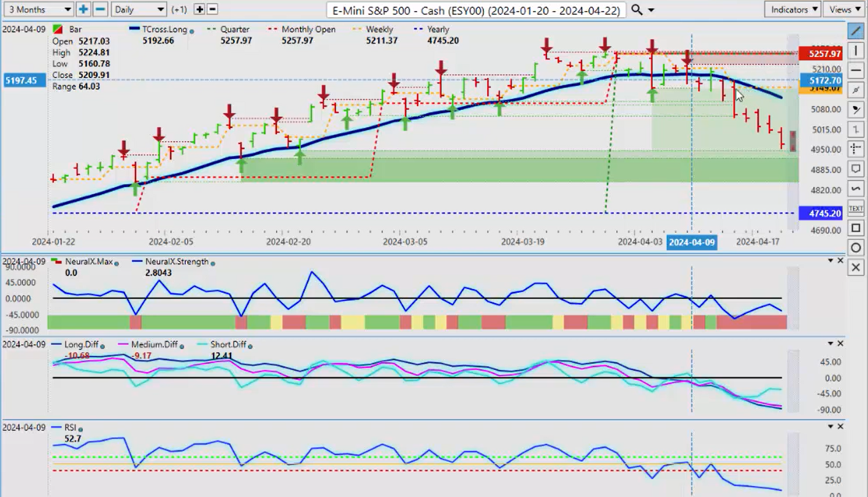Select the vertical line drawing tool

(x=856, y=50)
